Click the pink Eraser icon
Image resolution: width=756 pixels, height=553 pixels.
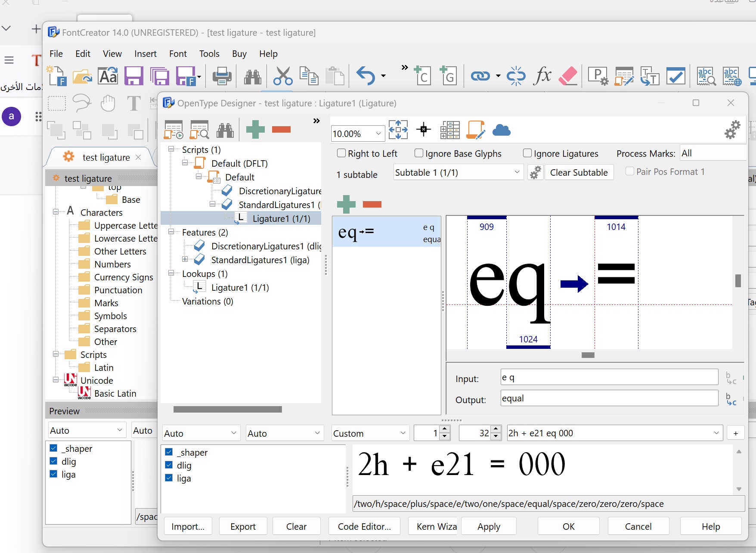coord(568,76)
